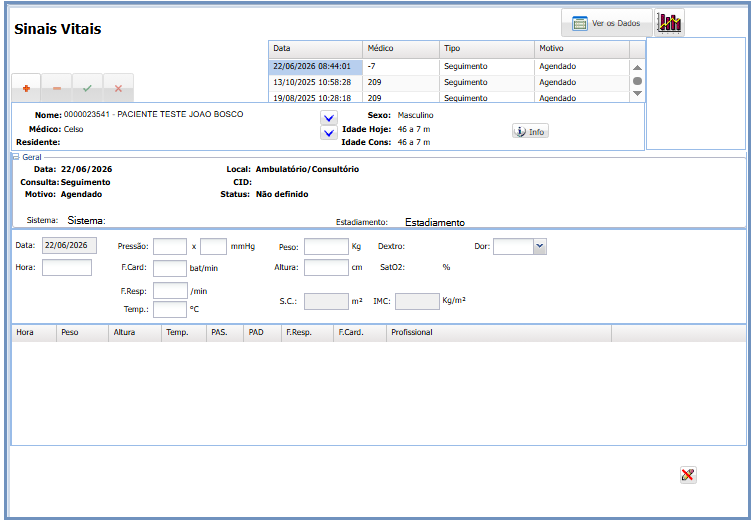The image size is (756, 524).
Task: Click the diastolic pressure field before mmHg
Action: (x=213, y=246)
